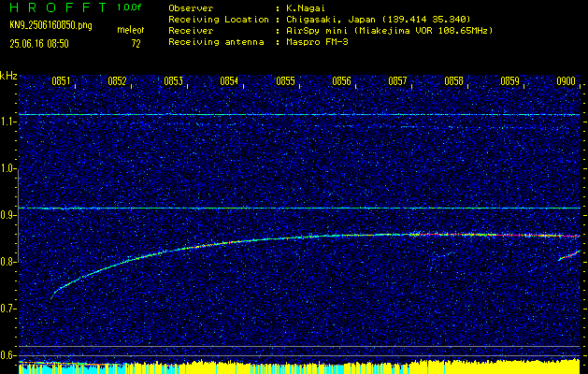The height and width of the screenshot is (374, 588).
Task: Click the 0853 time marker
Action: point(173,81)
